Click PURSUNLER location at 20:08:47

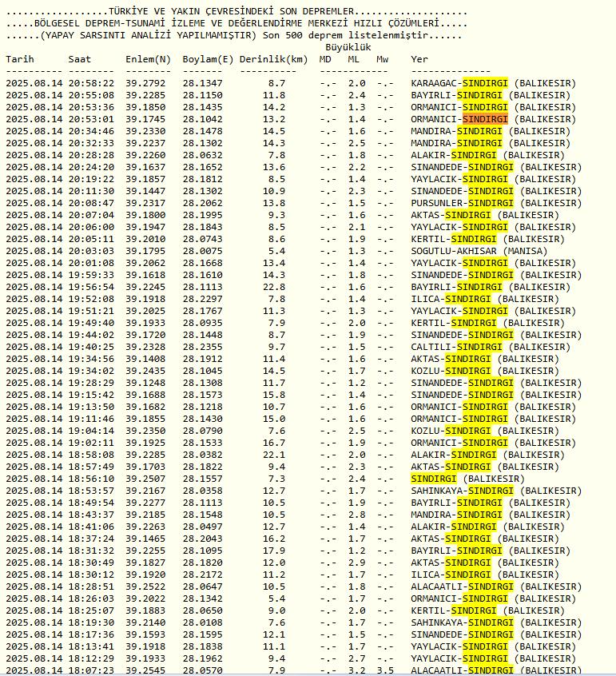[x=436, y=203]
